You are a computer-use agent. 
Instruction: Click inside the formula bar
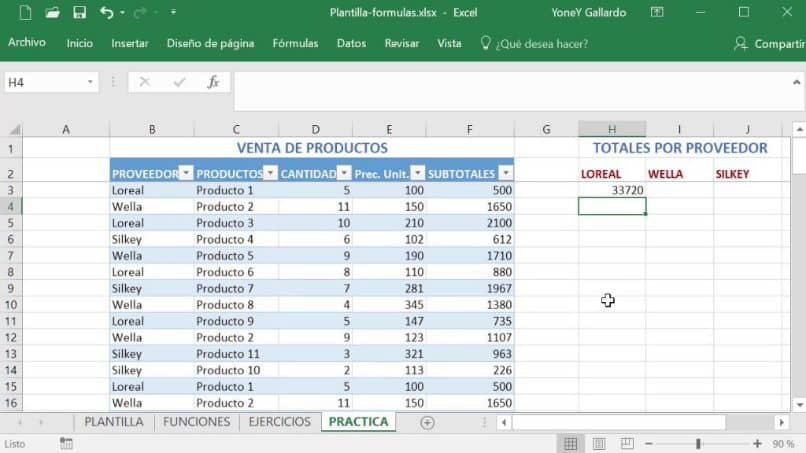tap(514, 92)
